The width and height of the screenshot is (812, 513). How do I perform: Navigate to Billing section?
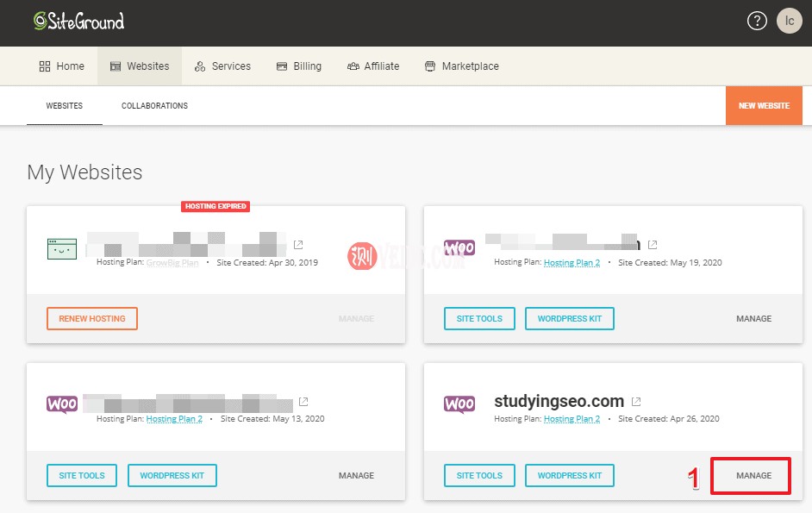tap(298, 66)
